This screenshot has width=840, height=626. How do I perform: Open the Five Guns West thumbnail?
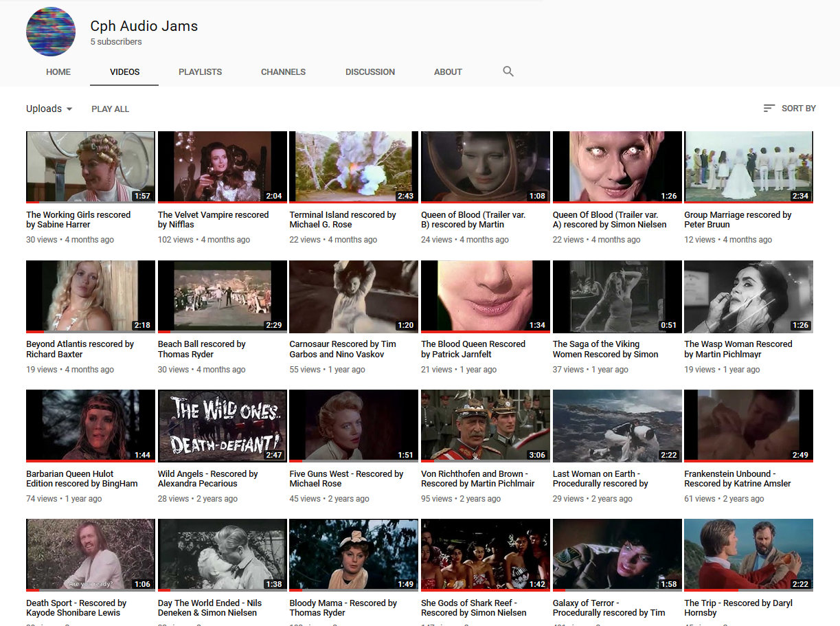coord(354,426)
